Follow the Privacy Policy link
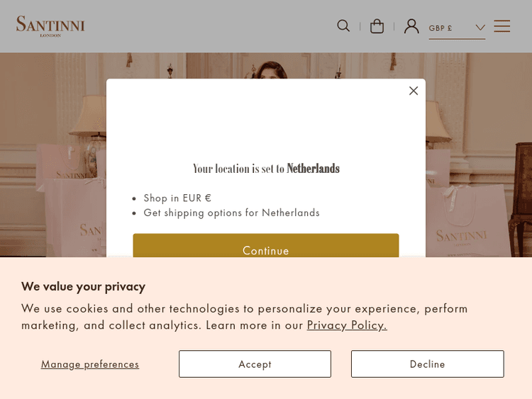The image size is (532, 399). [347, 325]
